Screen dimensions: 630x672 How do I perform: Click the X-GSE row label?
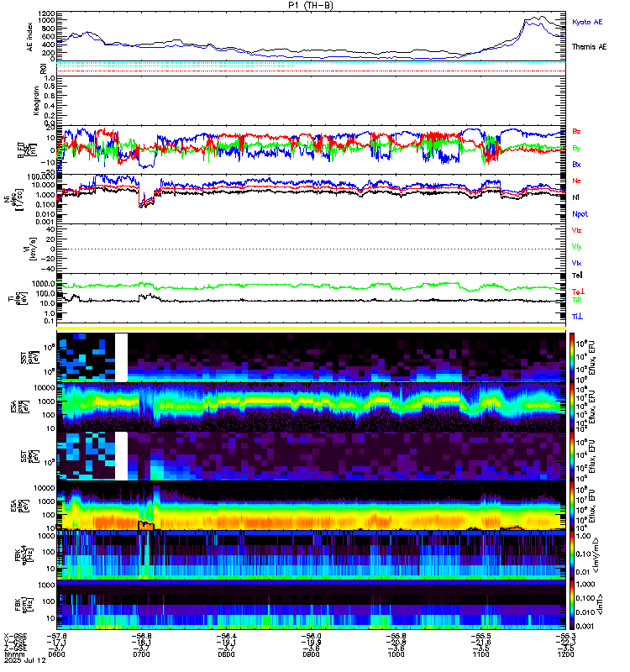tap(13, 636)
